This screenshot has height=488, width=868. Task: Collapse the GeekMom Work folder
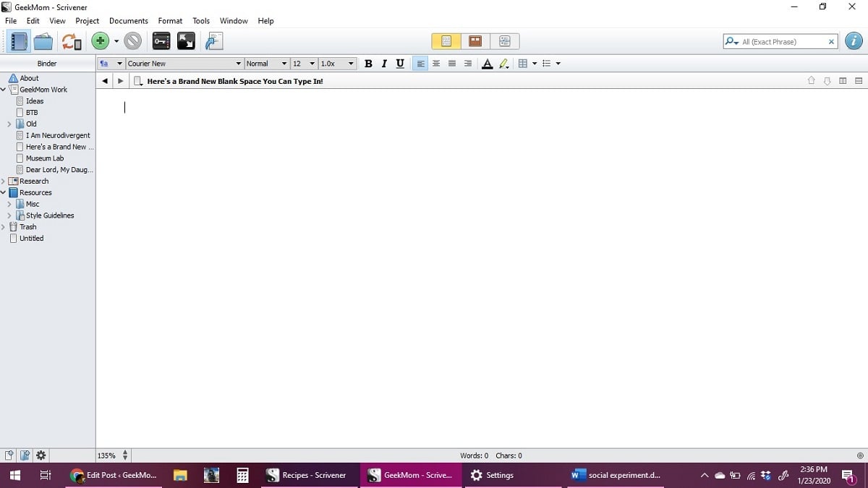click(x=5, y=89)
